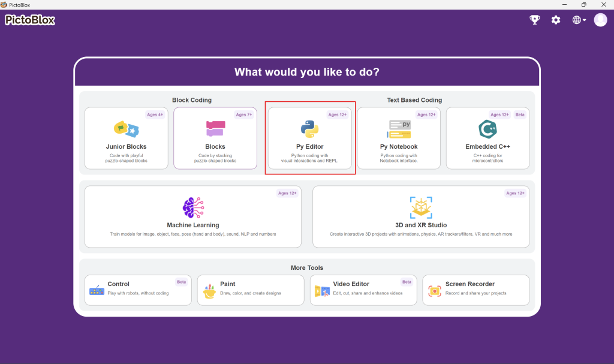Click the Py Notebook icon
The image size is (614, 364).
[x=399, y=130]
